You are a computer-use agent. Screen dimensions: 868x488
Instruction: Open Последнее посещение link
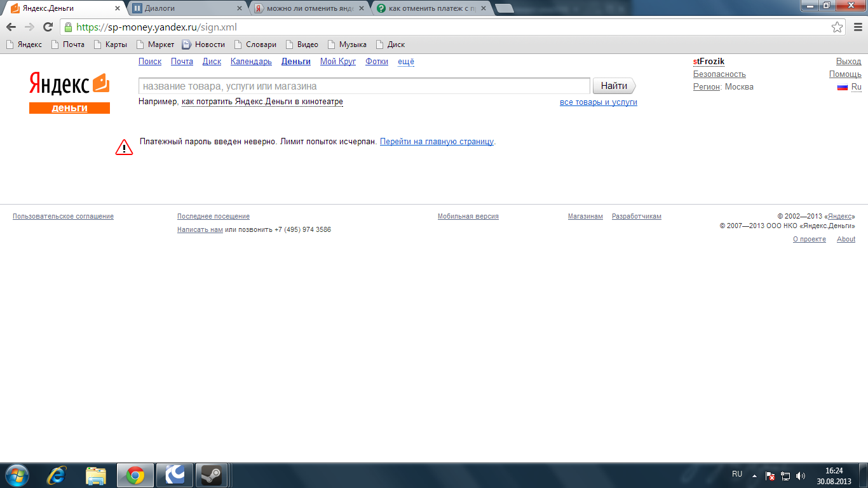(x=214, y=217)
